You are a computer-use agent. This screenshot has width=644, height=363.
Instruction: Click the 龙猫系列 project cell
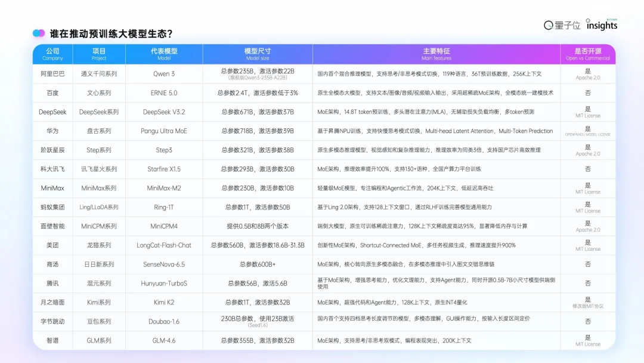(x=99, y=245)
